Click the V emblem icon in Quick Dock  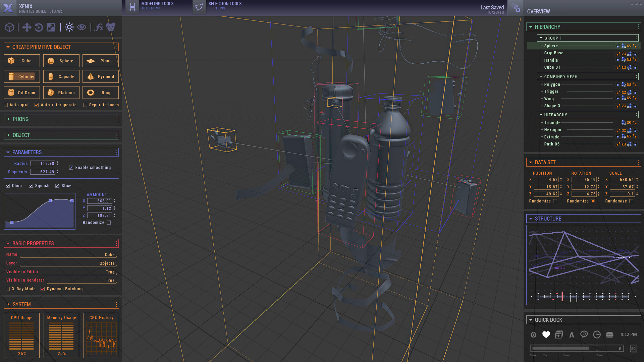[x=533, y=335]
